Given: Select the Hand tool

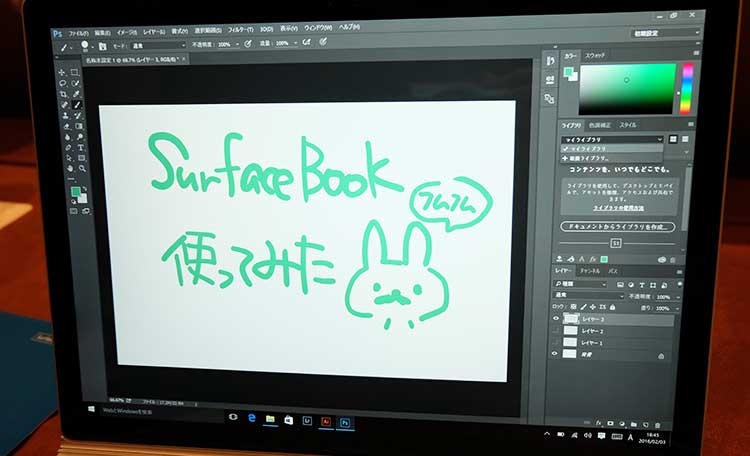Looking at the screenshot, I should [x=70, y=168].
